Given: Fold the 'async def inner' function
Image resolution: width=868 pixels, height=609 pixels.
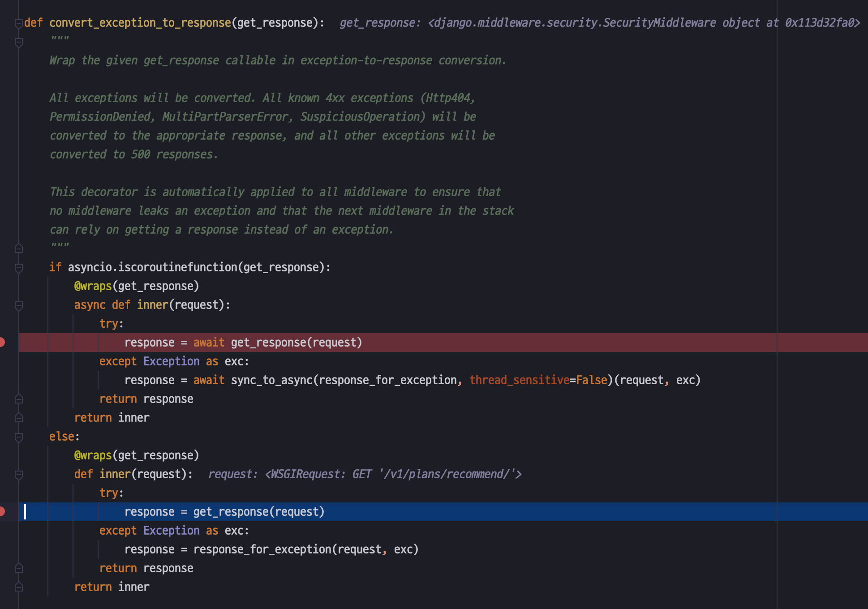Looking at the screenshot, I should tap(18, 305).
